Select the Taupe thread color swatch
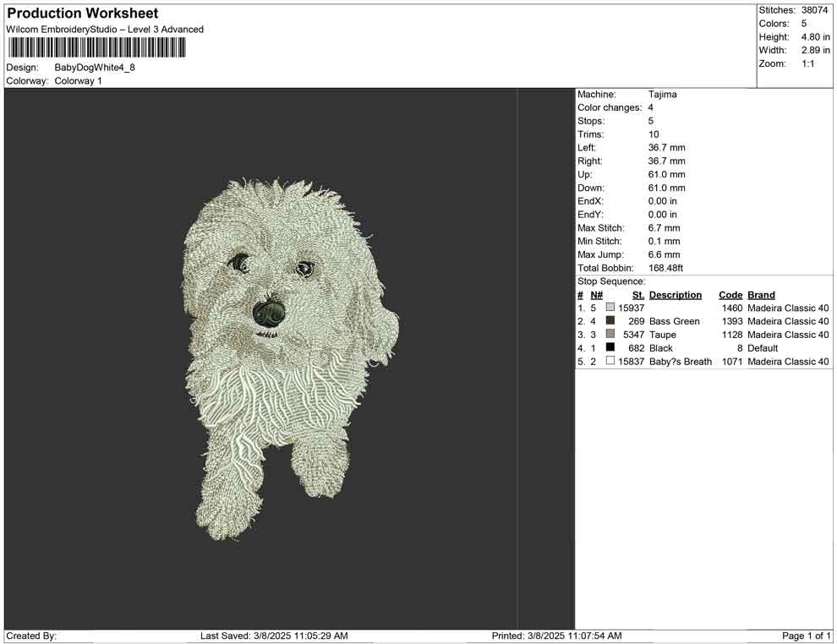 click(610, 335)
